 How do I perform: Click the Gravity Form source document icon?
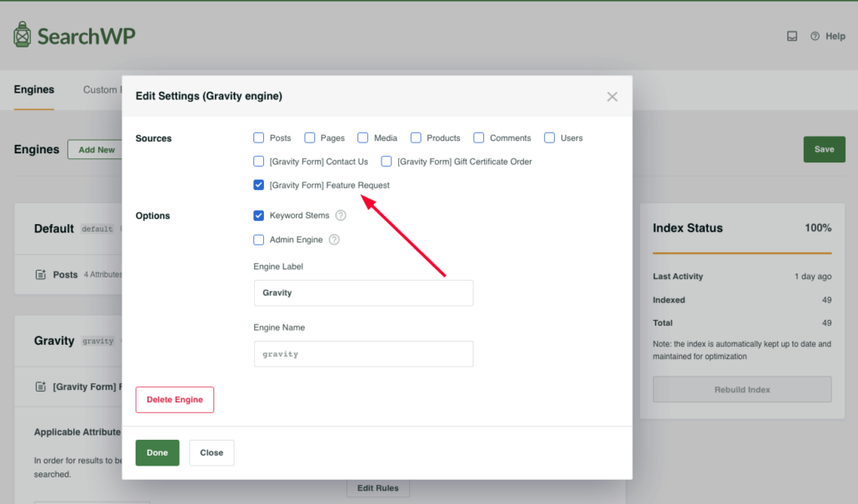coord(41,387)
